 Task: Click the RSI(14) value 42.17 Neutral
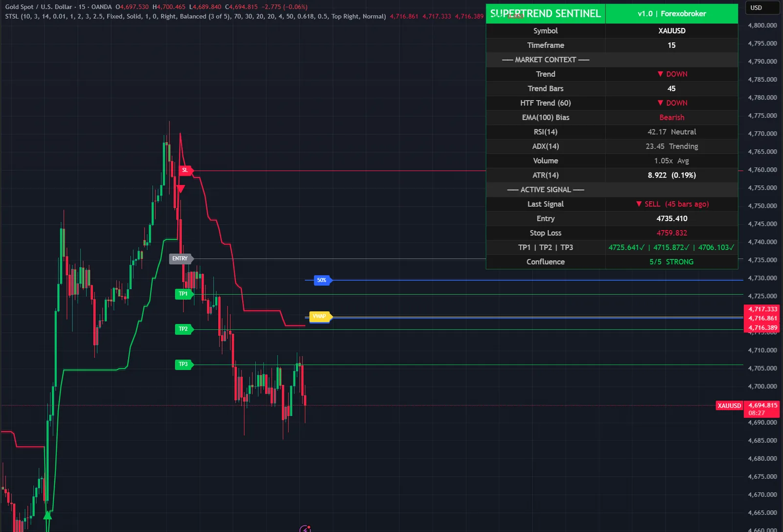click(x=671, y=132)
